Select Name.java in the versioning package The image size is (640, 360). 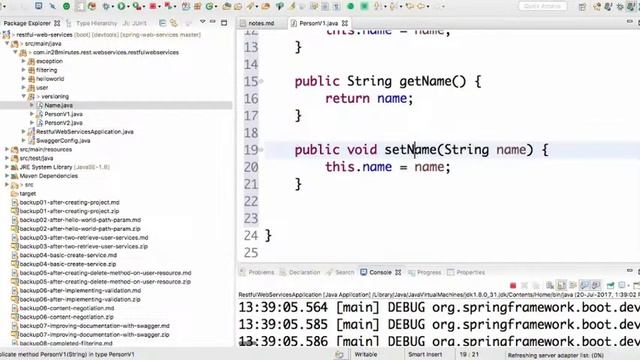pos(58,105)
